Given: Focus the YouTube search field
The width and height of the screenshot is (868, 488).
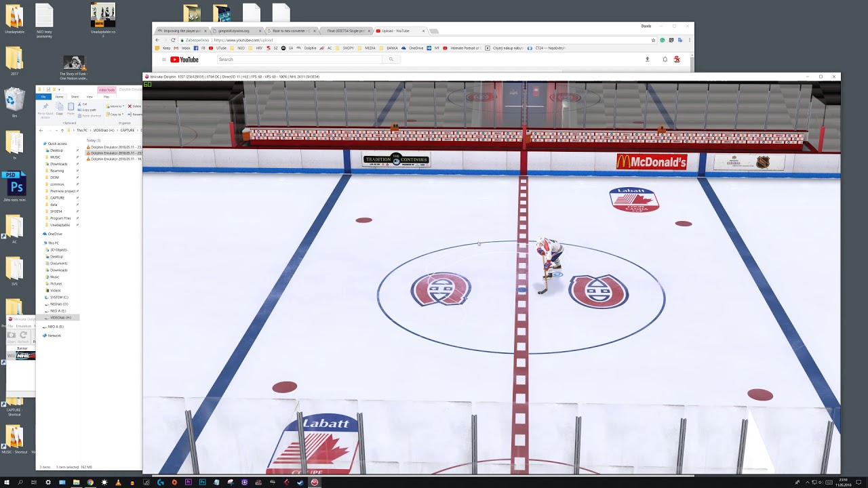Looking at the screenshot, I should click(300, 60).
